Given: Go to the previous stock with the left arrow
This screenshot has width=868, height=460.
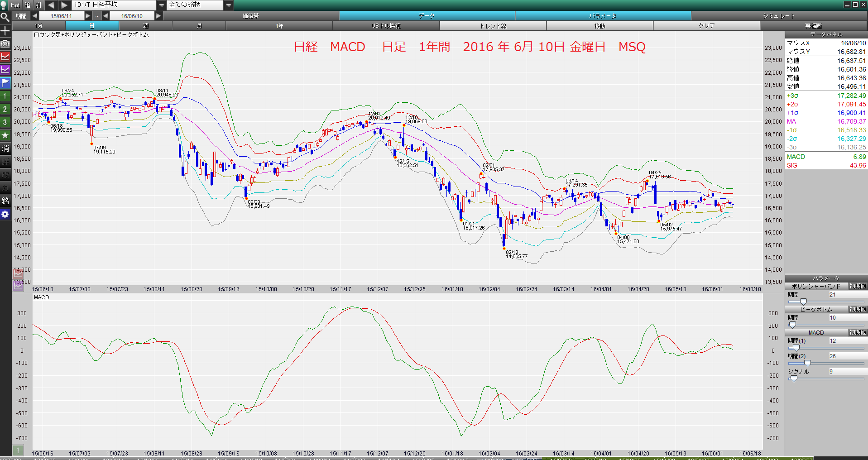Looking at the screenshot, I should click(x=51, y=5).
